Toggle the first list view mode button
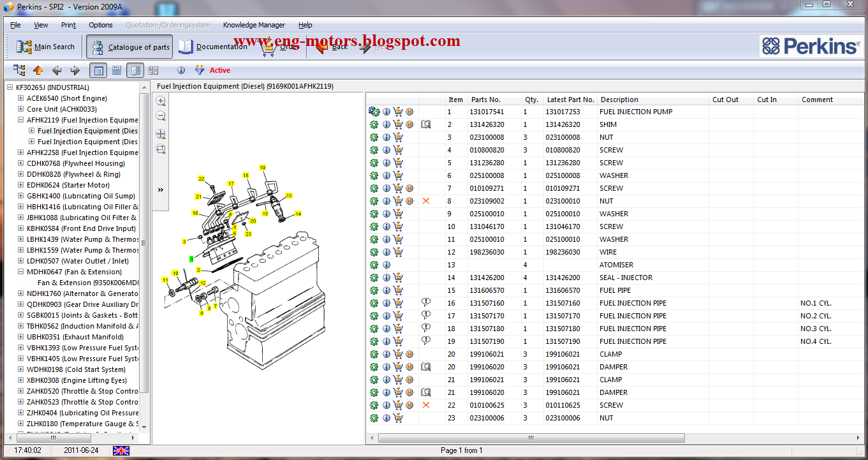 pyautogui.click(x=98, y=70)
